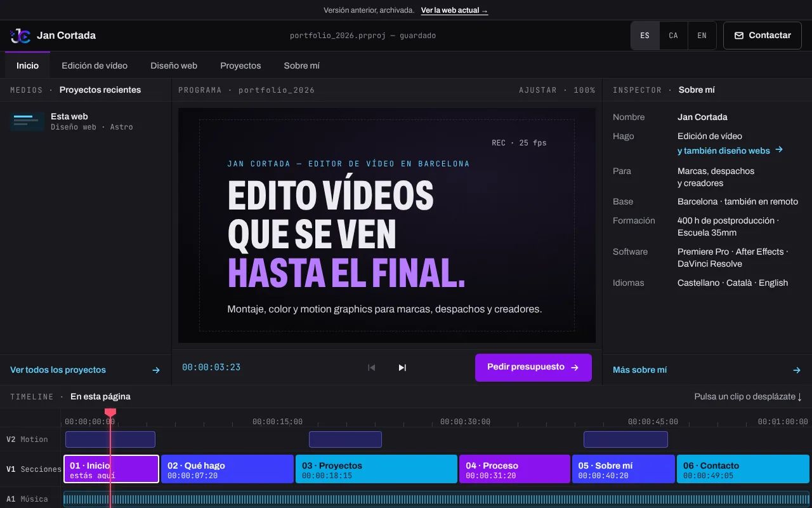
Task: Click the red playhead marker
Action: tap(110, 413)
